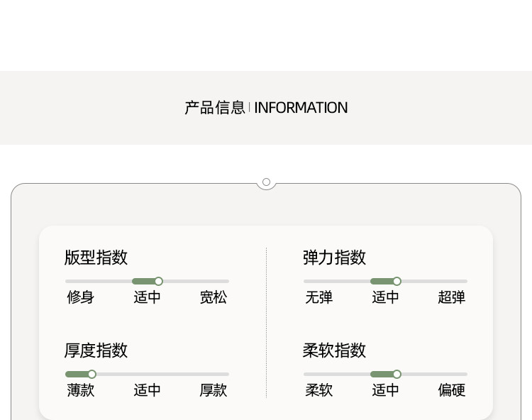Select 适中 under the 版型指数 slider
Image resolution: width=532 pixels, height=420 pixels.
(x=147, y=298)
